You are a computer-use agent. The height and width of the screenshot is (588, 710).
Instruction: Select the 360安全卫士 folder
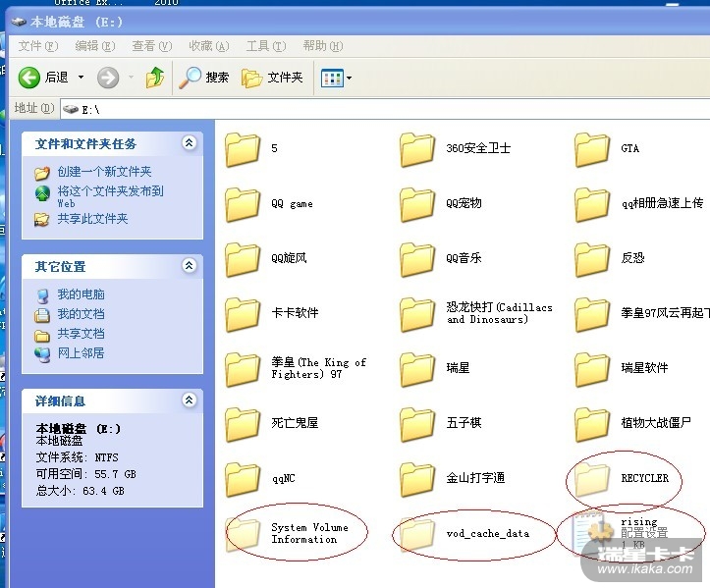pos(455,149)
